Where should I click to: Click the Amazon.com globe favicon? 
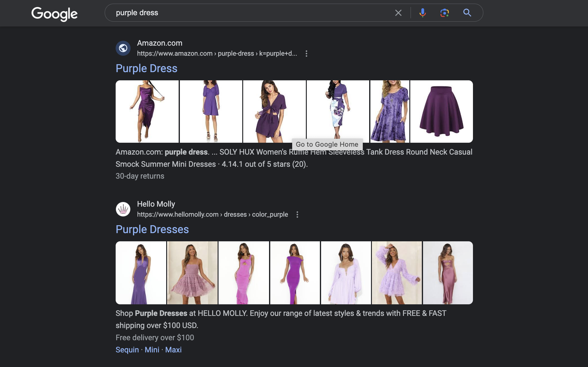coord(123,48)
